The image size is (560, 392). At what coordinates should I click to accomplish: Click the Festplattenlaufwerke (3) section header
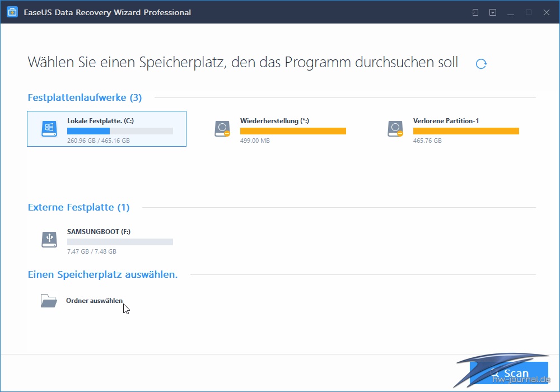pos(85,97)
